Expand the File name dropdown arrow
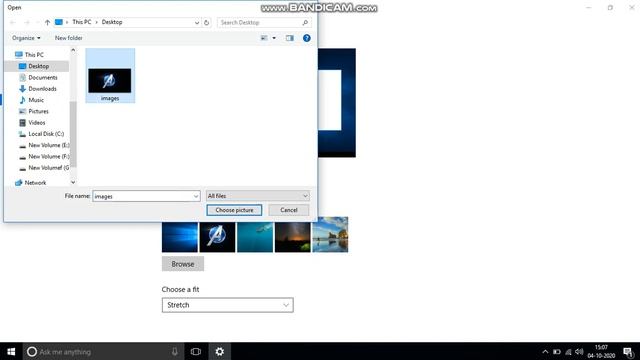Image resolution: width=640 pixels, height=360 pixels. click(196, 196)
